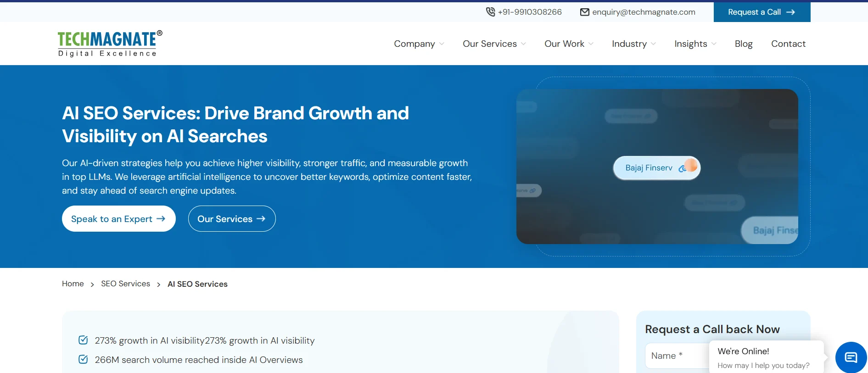Click the checkmark icon beside 266M search volume
The width and height of the screenshot is (868, 373).
click(83, 359)
